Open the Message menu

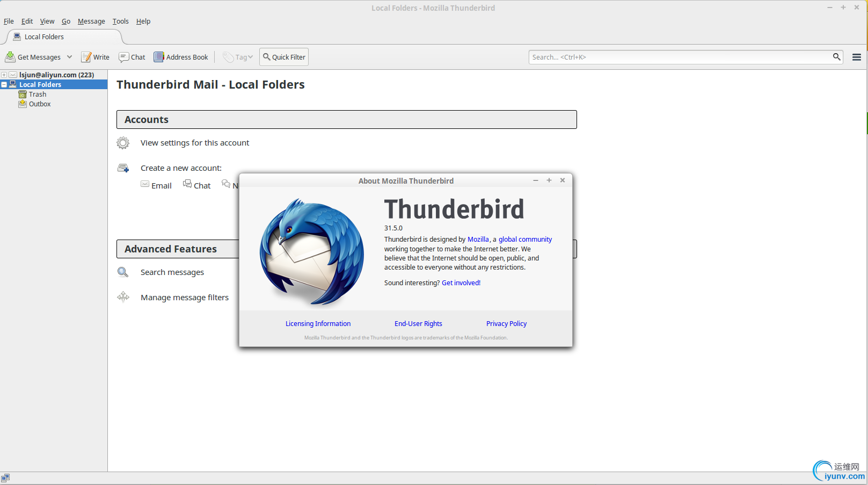[91, 21]
